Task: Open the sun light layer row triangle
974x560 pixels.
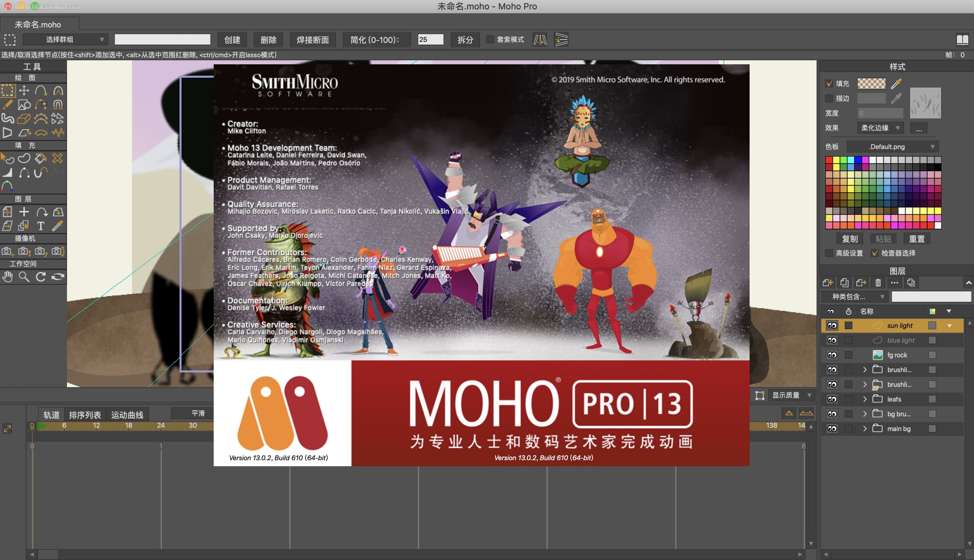Action: click(x=950, y=326)
